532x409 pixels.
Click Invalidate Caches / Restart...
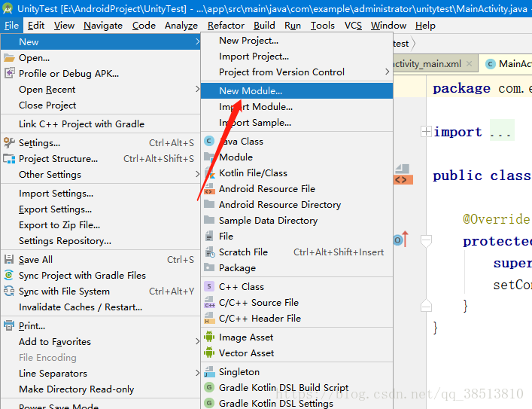[100, 307]
